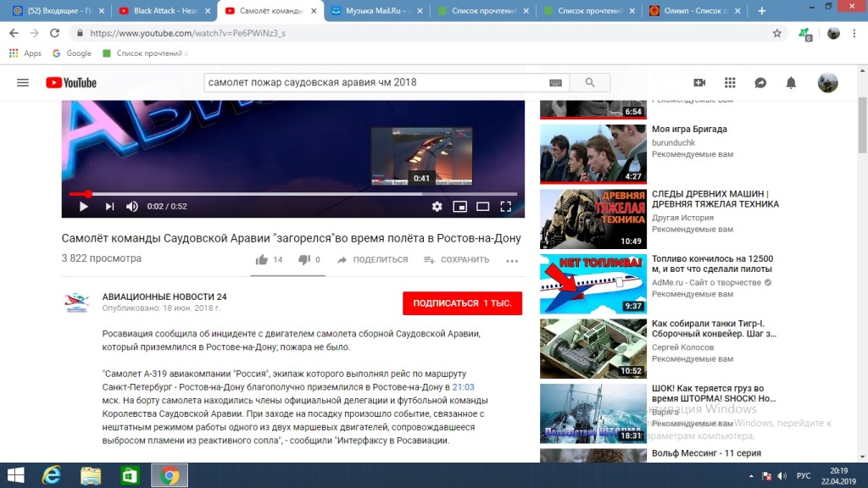
Task: Open the YouTube apps grid
Action: point(730,82)
